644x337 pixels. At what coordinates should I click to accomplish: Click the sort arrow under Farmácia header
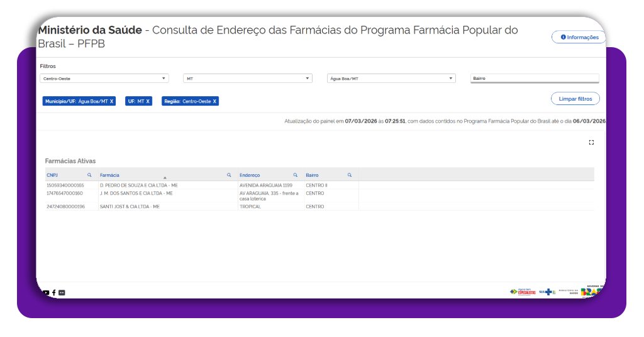165,178
